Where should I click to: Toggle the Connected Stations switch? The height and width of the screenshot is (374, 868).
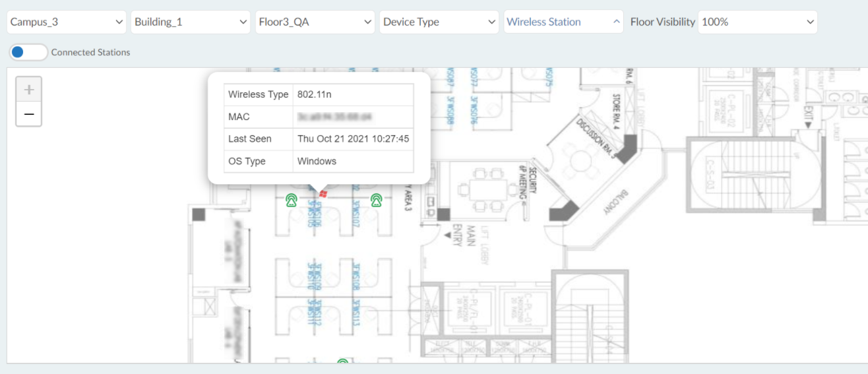pos(28,52)
